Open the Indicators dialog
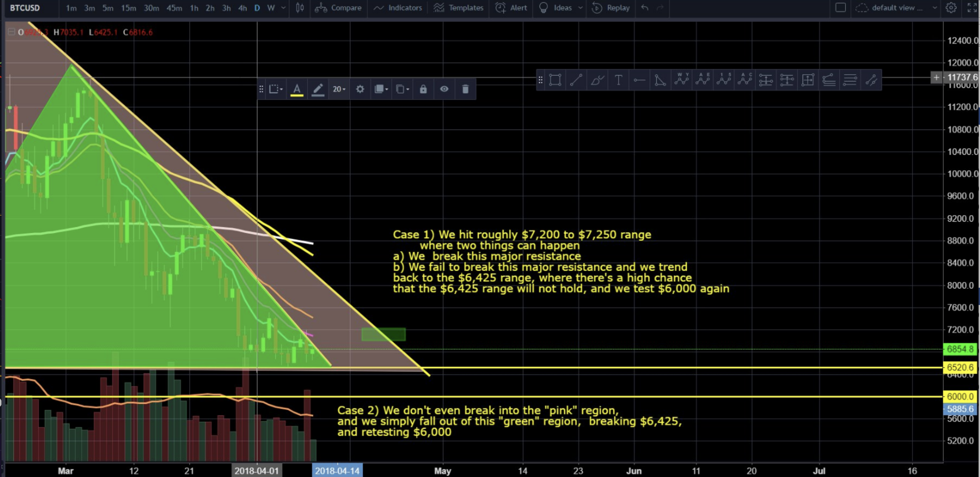Viewport: 980px width, 477px height. point(398,8)
